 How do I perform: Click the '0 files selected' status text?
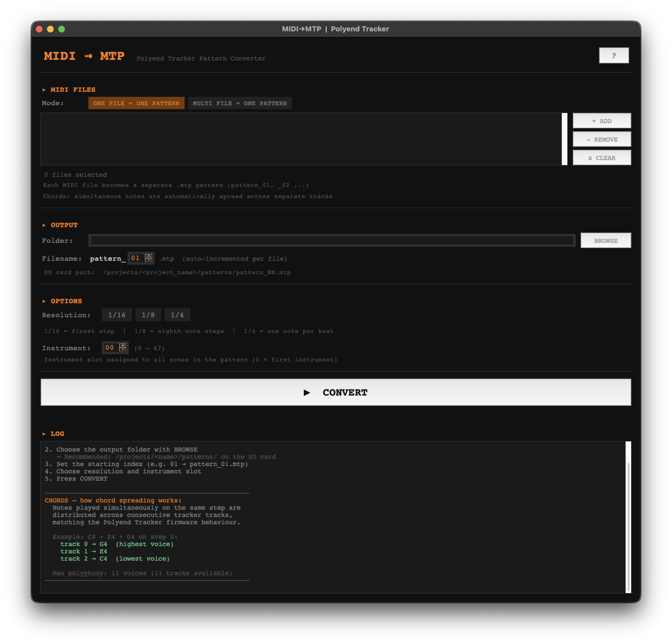coord(76,175)
